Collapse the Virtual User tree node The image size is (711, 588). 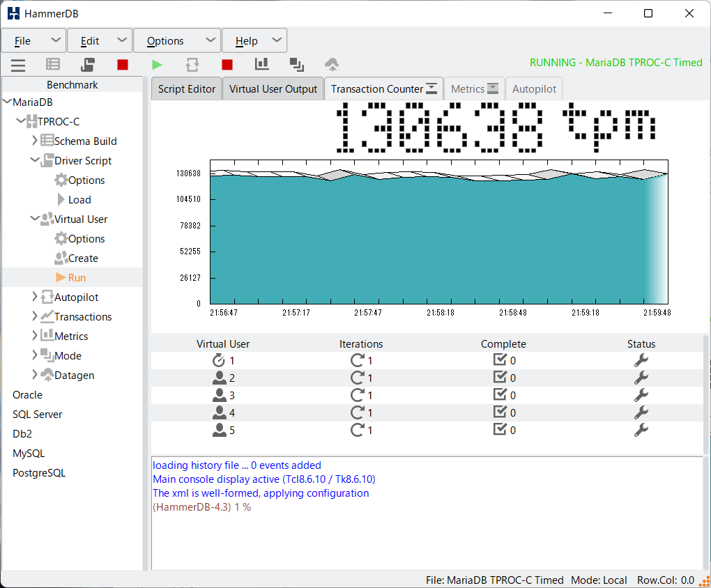(34, 219)
